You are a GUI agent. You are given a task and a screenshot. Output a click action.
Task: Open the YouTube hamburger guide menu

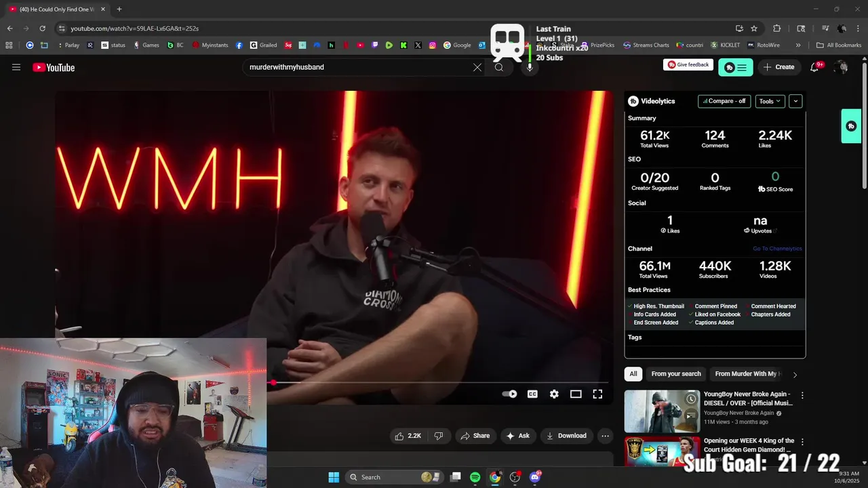(x=16, y=67)
